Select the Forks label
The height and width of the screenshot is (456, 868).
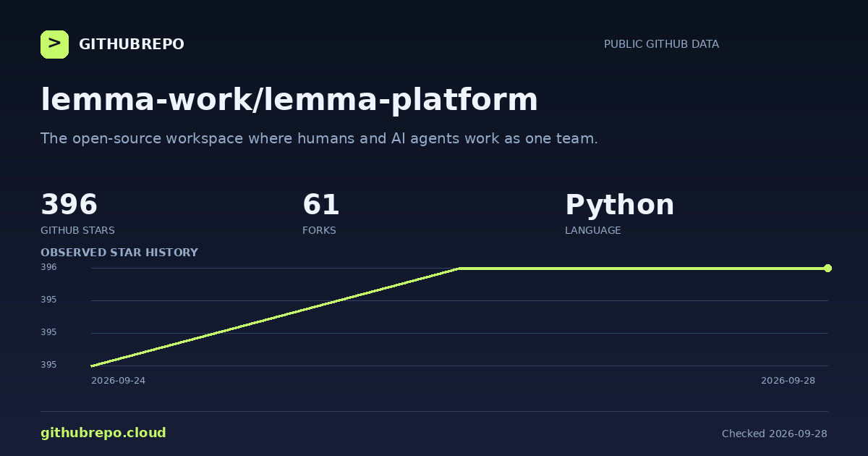point(319,230)
